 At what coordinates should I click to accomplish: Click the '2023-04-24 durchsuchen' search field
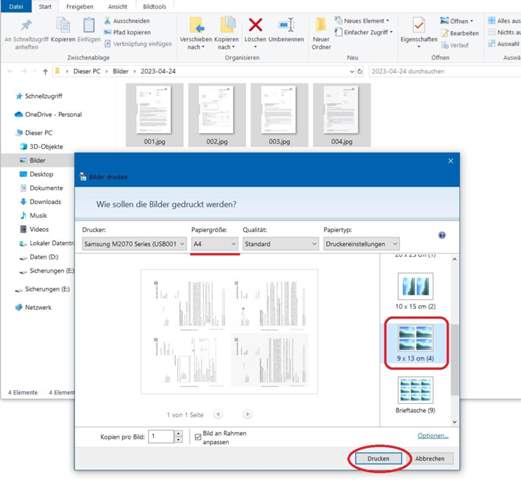(445, 71)
